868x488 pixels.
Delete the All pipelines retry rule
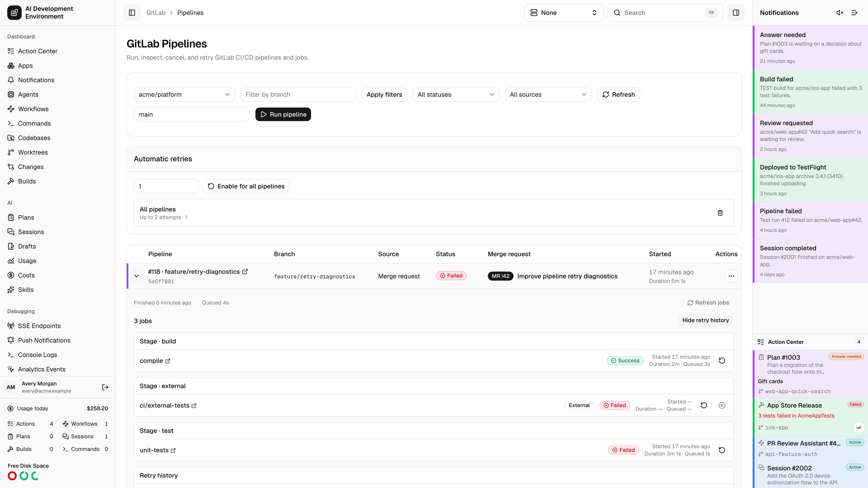(x=720, y=213)
